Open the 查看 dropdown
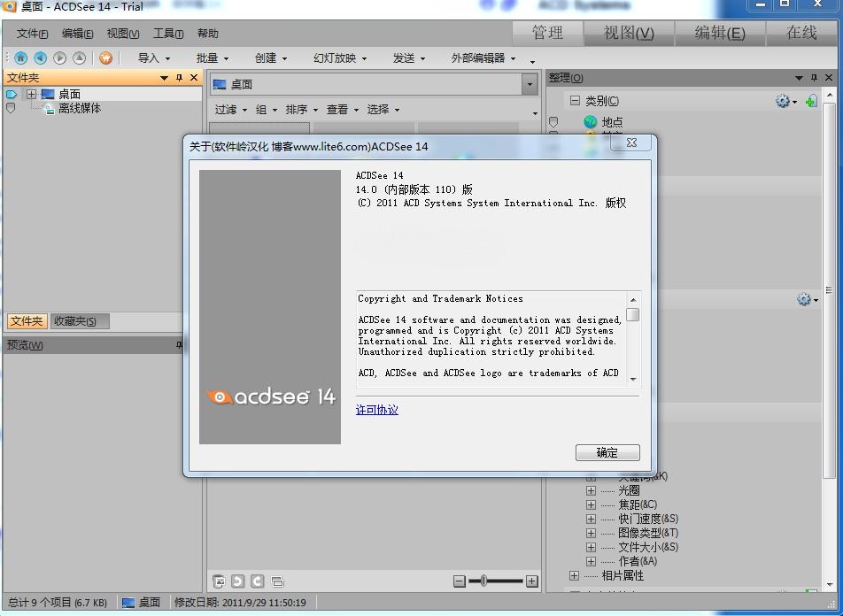Viewport: 843px width, 616px height. click(343, 110)
